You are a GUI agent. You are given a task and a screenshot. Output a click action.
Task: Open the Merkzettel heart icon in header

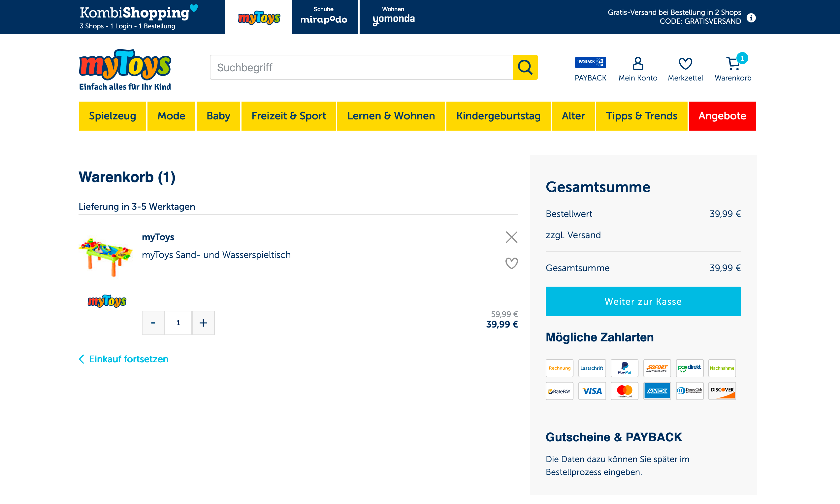(685, 64)
